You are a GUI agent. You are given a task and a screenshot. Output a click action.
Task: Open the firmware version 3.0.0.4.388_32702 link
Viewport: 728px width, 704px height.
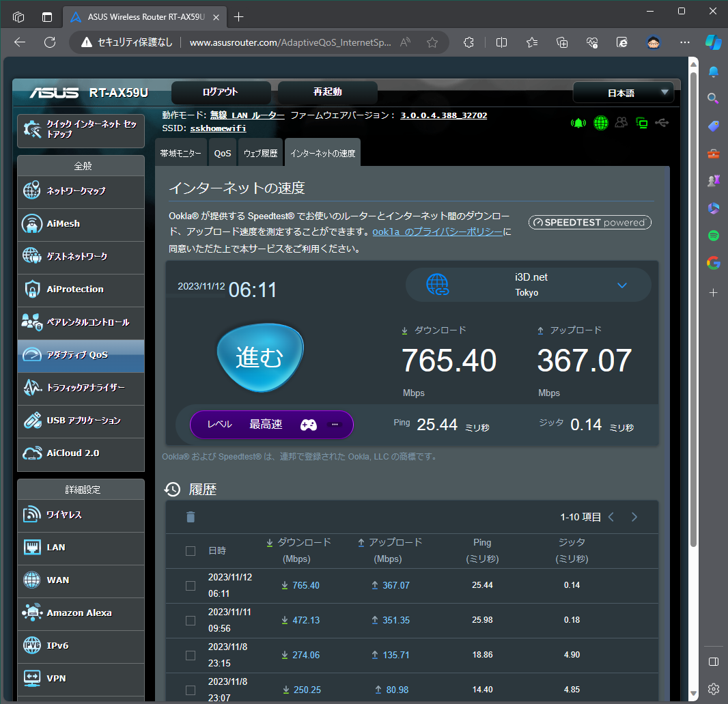tap(443, 115)
